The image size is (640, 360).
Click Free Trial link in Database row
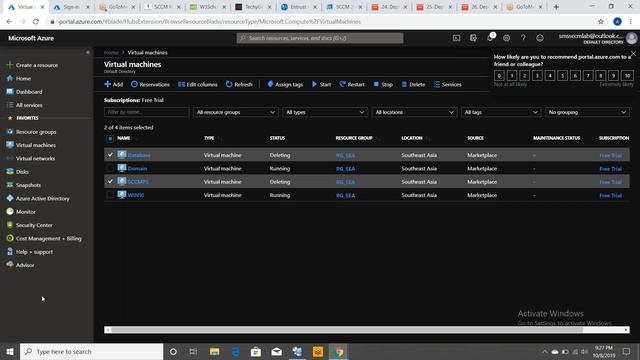tap(611, 155)
